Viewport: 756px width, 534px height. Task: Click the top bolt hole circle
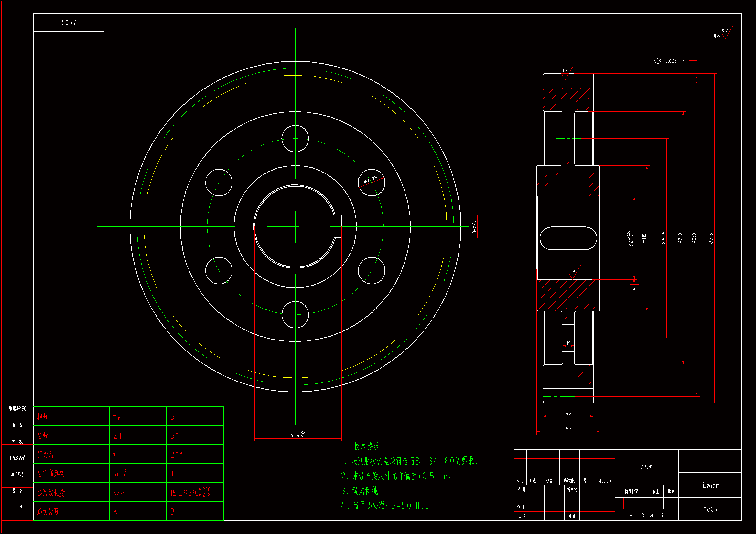coord(295,139)
